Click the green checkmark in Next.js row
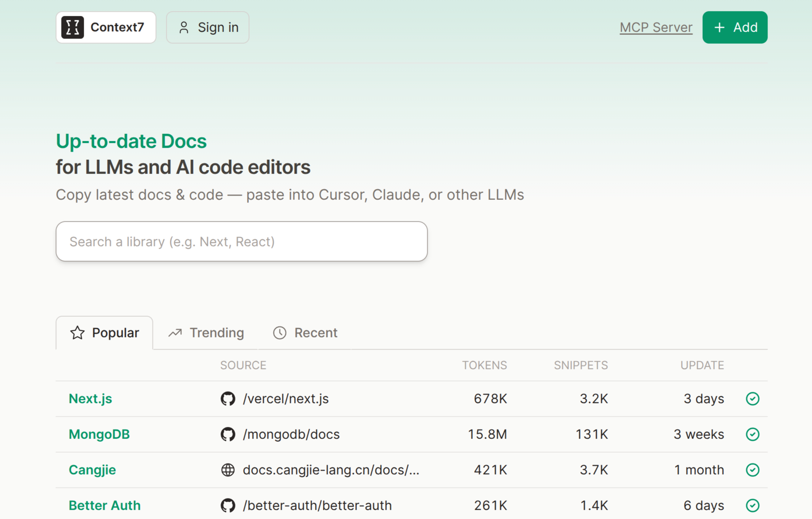 pos(752,398)
